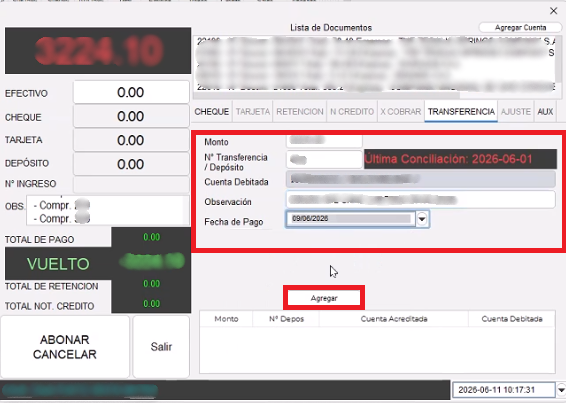Close the payment dialog with X

point(553,11)
